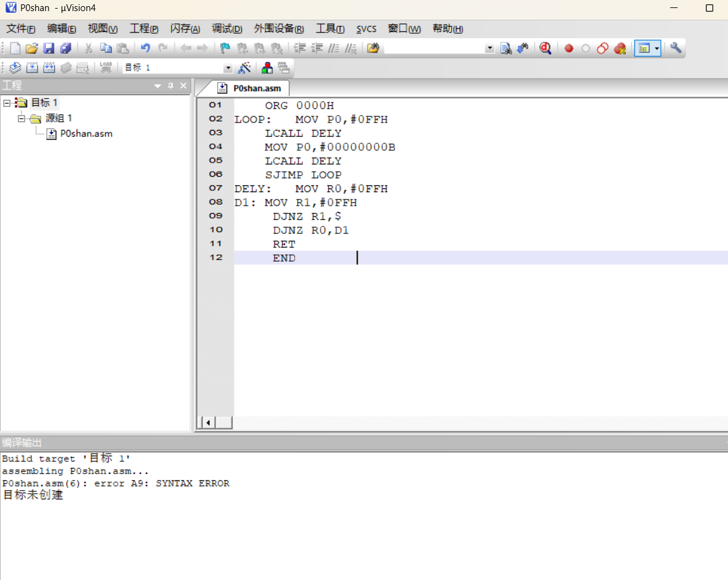Image resolution: width=728 pixels, height=580 pixels.
Task: Create a new file with the New icon
Action: point(15,48)
